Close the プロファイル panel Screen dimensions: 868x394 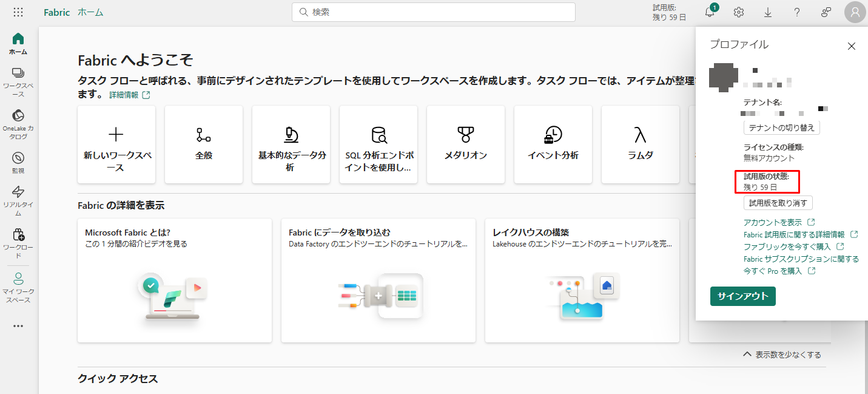(851, 46)
